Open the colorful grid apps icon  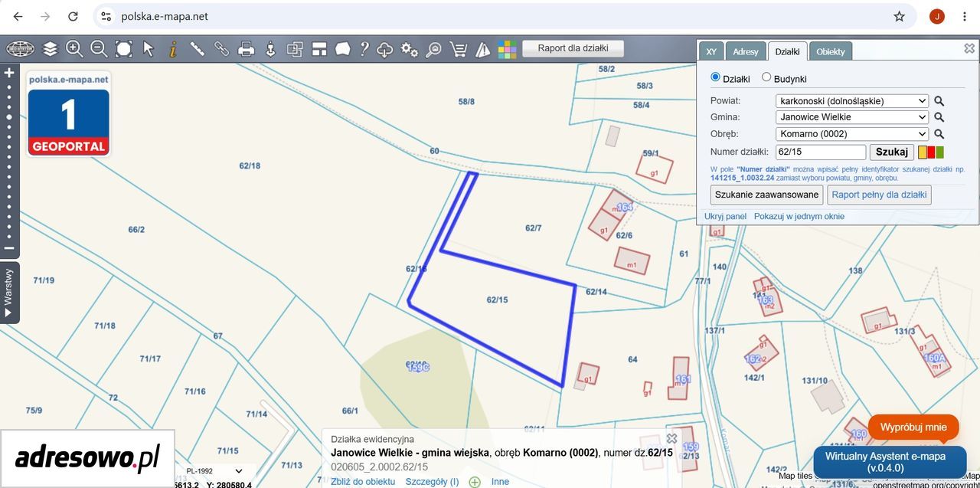point(507,49)
